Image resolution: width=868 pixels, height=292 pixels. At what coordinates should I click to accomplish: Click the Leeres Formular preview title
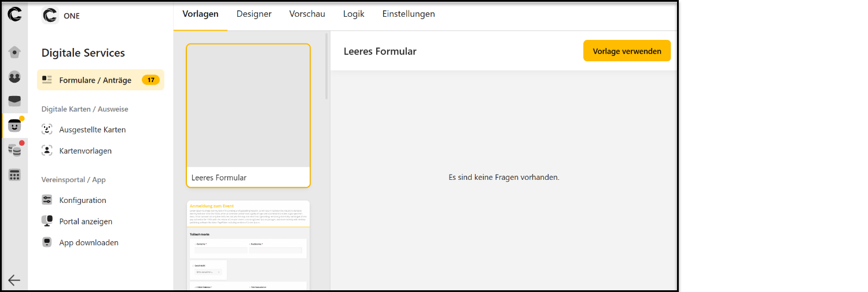(380, 51)
